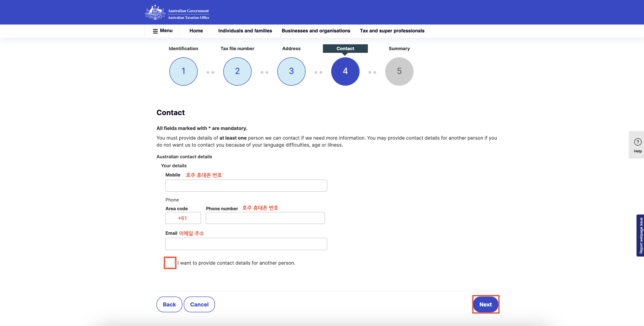Open the hamburger Menu
The height and width of the screenshot is (326, 644).
[163, 31]
